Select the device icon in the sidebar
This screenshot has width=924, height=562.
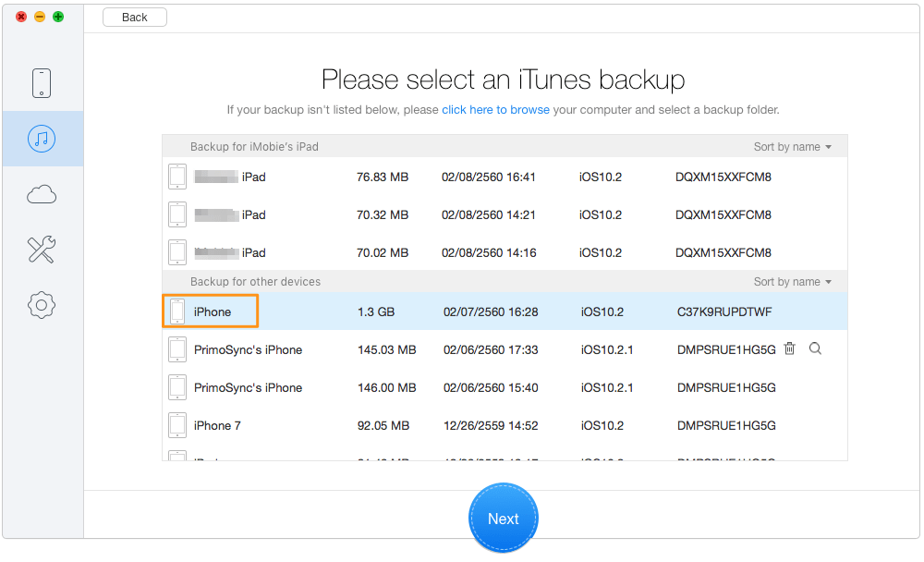(x=42, y=82)
